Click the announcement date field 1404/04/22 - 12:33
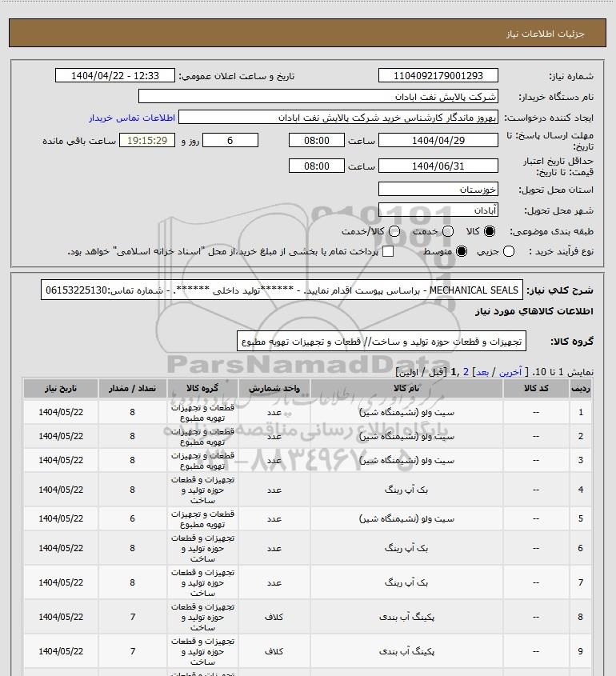Screen dimensions: 616x676 point(115,75)
